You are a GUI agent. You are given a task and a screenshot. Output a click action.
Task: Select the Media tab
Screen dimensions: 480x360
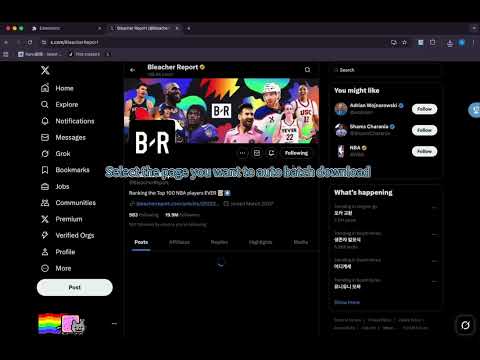301,242
